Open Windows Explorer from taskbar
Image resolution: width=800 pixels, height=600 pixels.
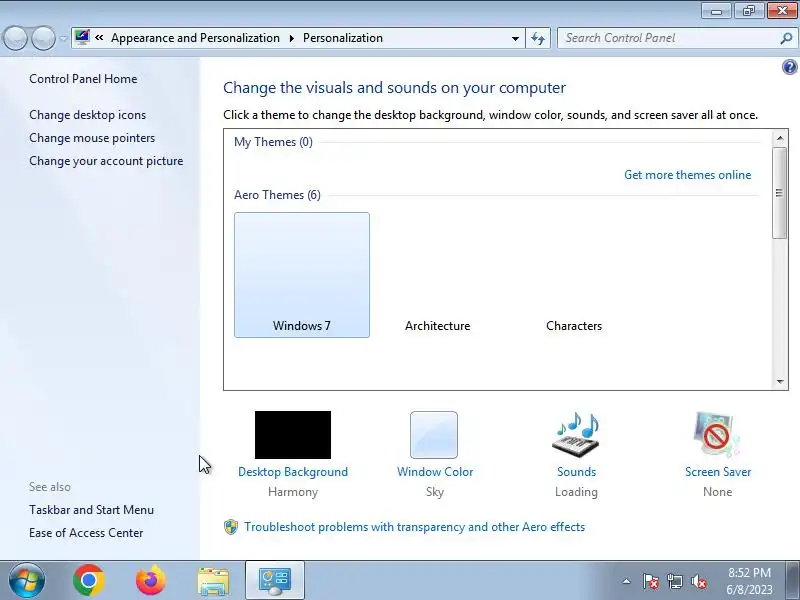tap(213, 581)
